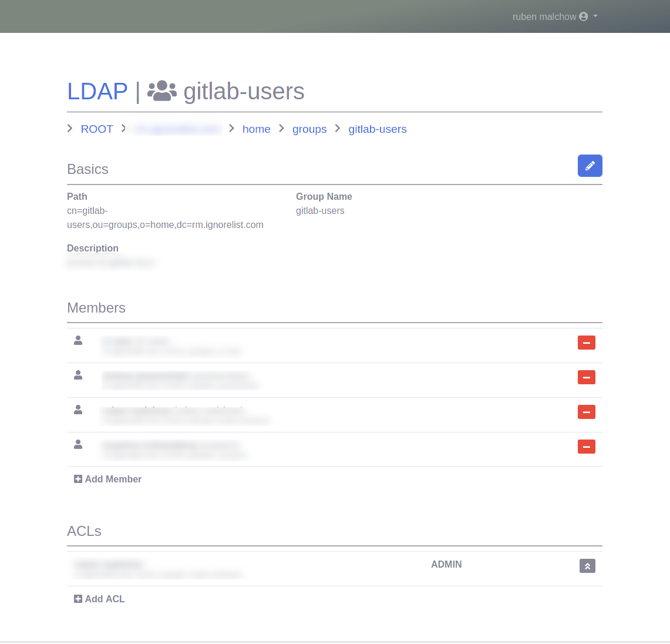The width and height of the screenshot is (670, 644).
Task: Remove the fourth member with minus button
Action: [586, 447]
